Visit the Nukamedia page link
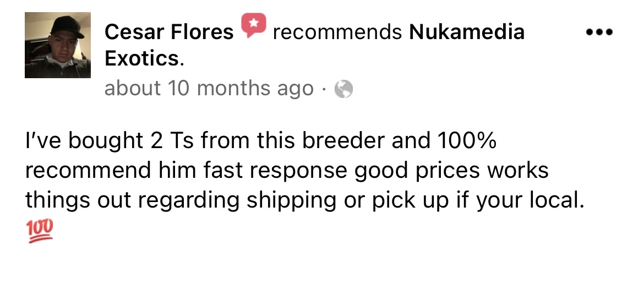Viewport: 644px width, 283px height. 467,32
